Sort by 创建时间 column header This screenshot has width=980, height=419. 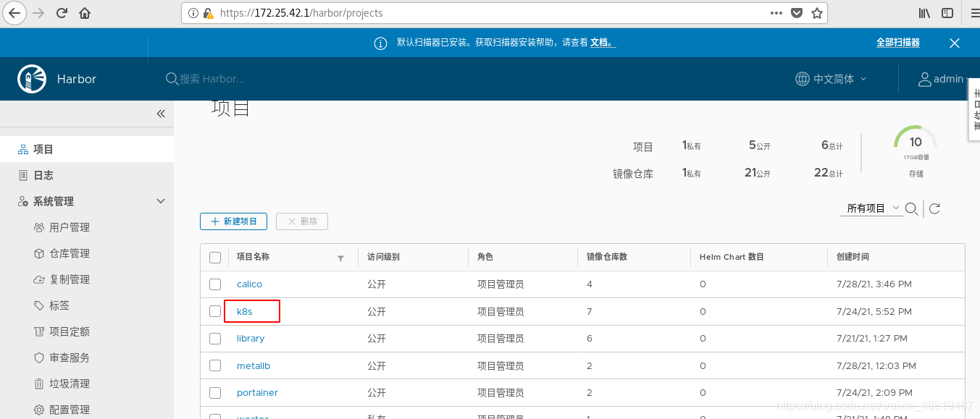coord(853,257)
